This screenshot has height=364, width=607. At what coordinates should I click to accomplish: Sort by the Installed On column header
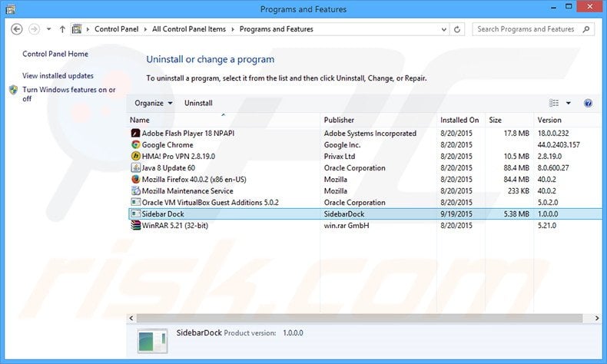click(x=461, y=120)
